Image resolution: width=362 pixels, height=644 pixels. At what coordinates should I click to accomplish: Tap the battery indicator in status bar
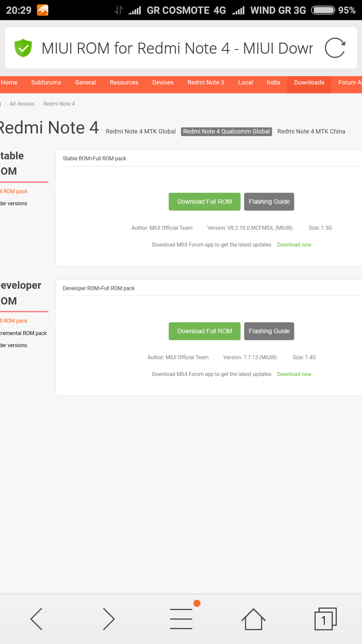click(323, 10)
